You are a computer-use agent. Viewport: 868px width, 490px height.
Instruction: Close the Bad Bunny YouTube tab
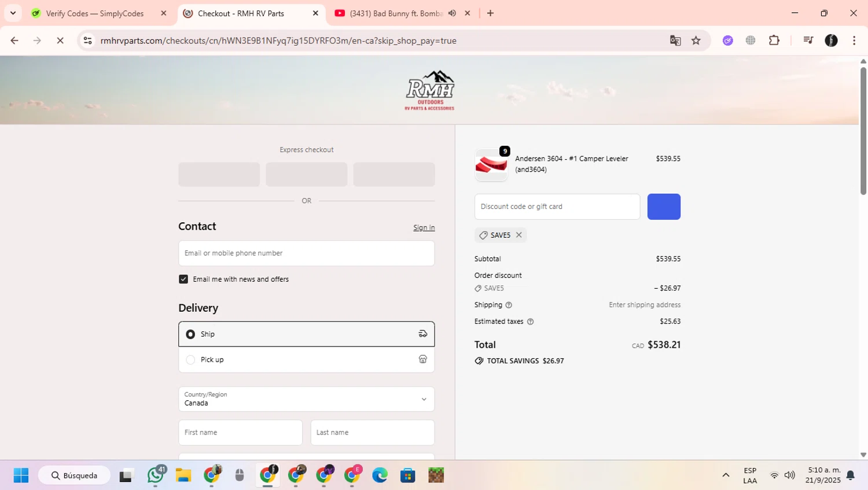click(468, 13)
